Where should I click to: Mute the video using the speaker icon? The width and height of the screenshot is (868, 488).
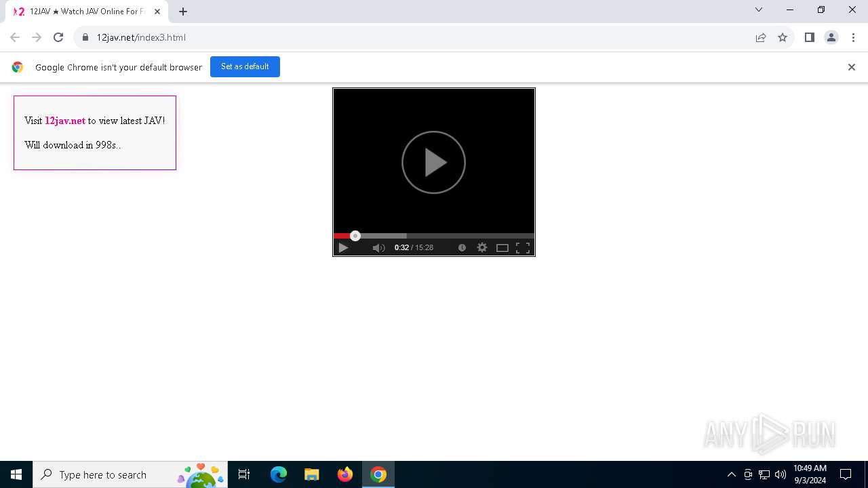click(379, 248)
